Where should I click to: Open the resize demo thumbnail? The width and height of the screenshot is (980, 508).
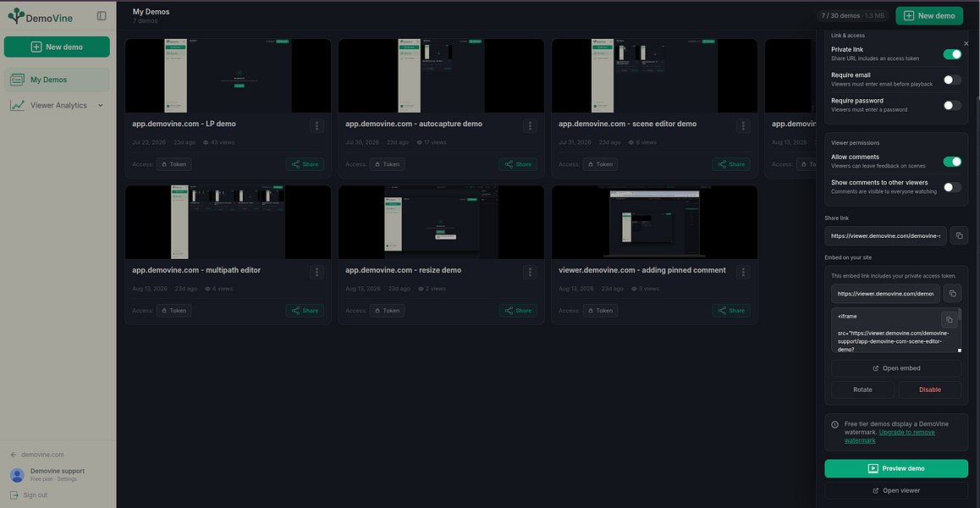(x=441, y=222)
